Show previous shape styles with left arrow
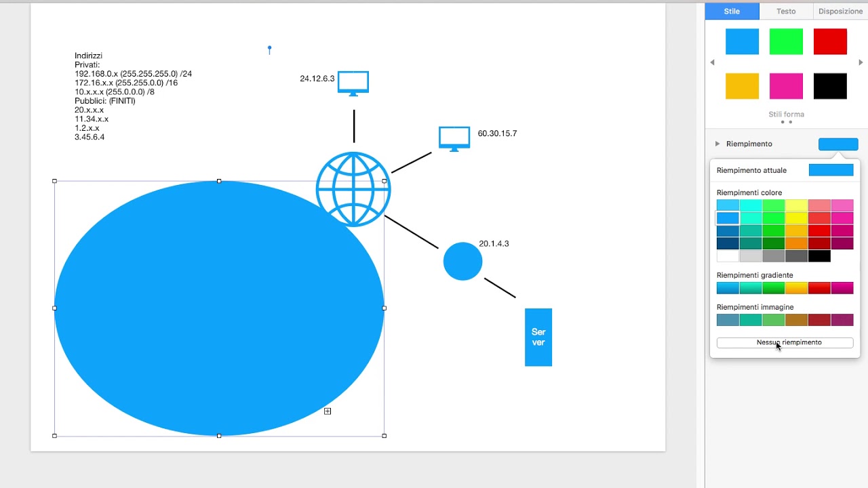The height and width of the screenshot is (488, 868). (712, 62)
